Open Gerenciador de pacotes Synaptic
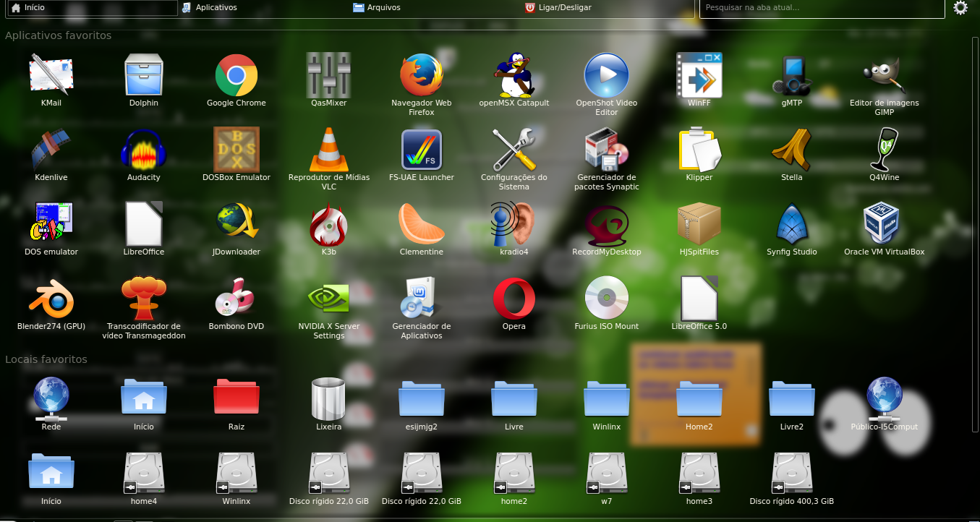 [x=606, y=150]
